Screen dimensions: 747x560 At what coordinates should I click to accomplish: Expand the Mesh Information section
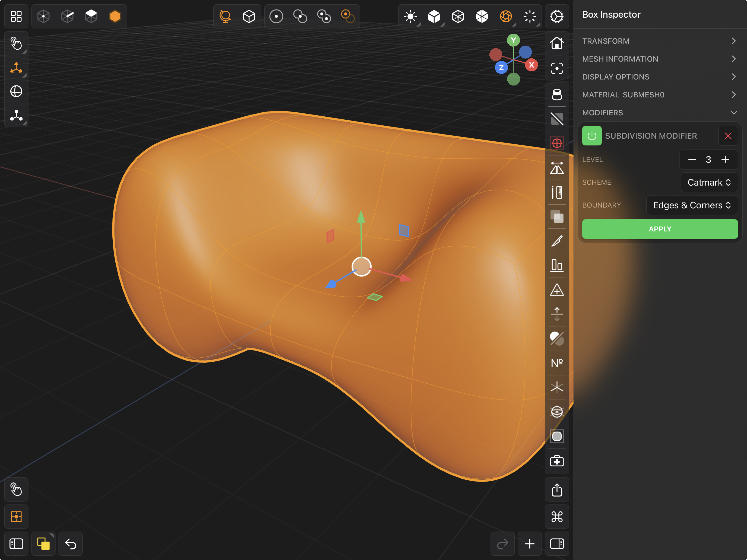660,59
